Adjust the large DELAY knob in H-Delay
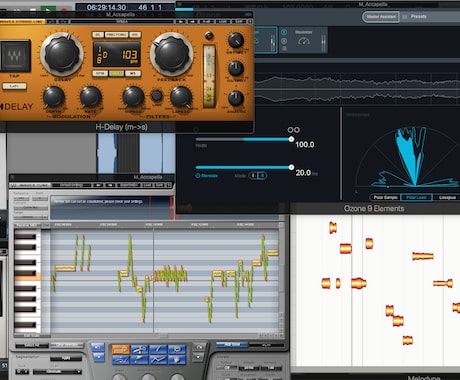The width and height of the screenshot is (460, 380). (62, 54)
